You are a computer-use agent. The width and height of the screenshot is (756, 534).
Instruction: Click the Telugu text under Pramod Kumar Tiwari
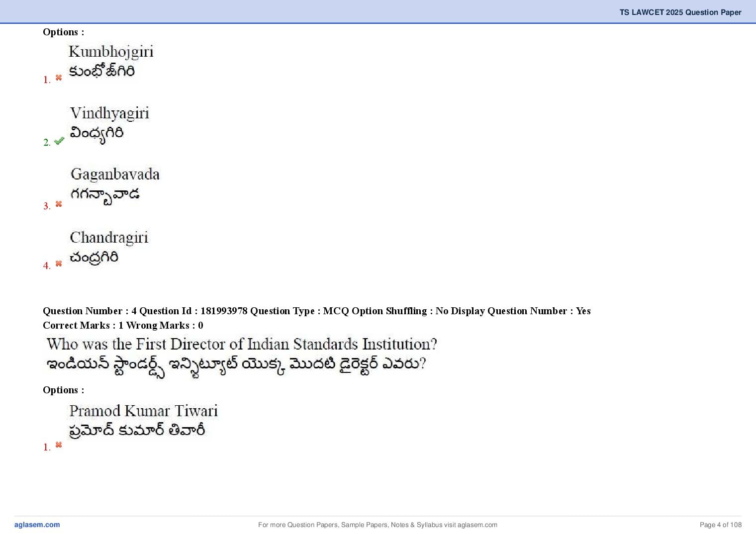pos(137,430)
